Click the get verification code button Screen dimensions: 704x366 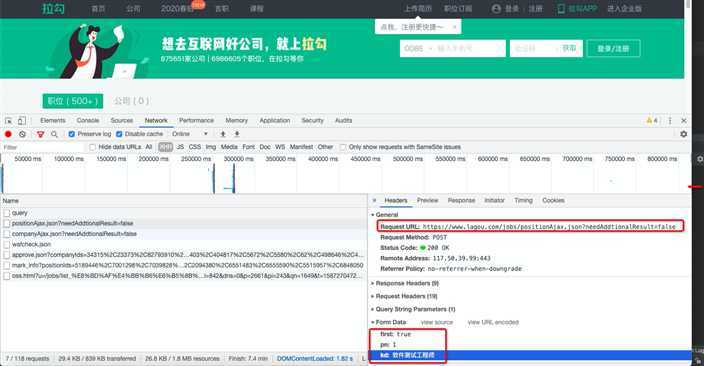coord(569,48)
